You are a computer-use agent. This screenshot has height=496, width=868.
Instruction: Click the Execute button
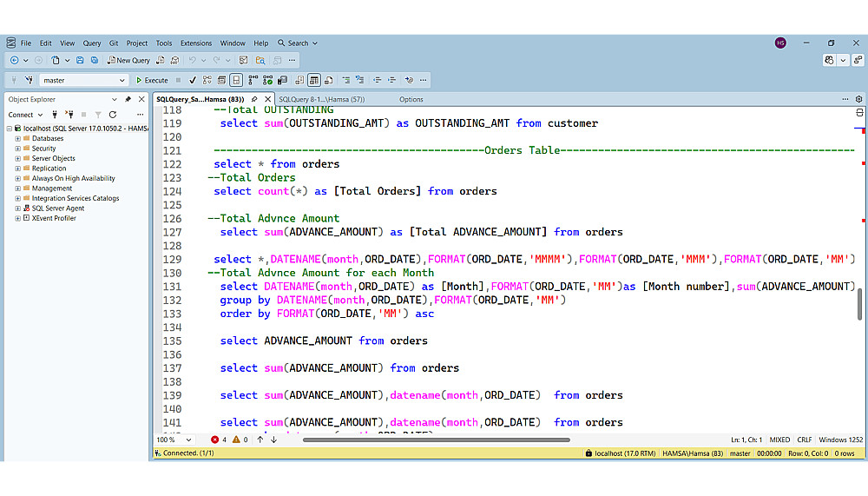tap(152, 81)
